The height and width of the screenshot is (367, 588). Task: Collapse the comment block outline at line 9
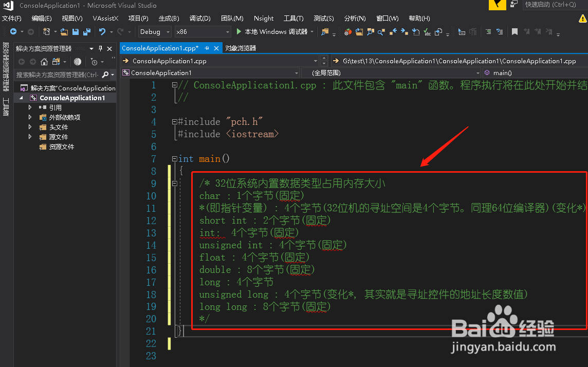(174, 183)
